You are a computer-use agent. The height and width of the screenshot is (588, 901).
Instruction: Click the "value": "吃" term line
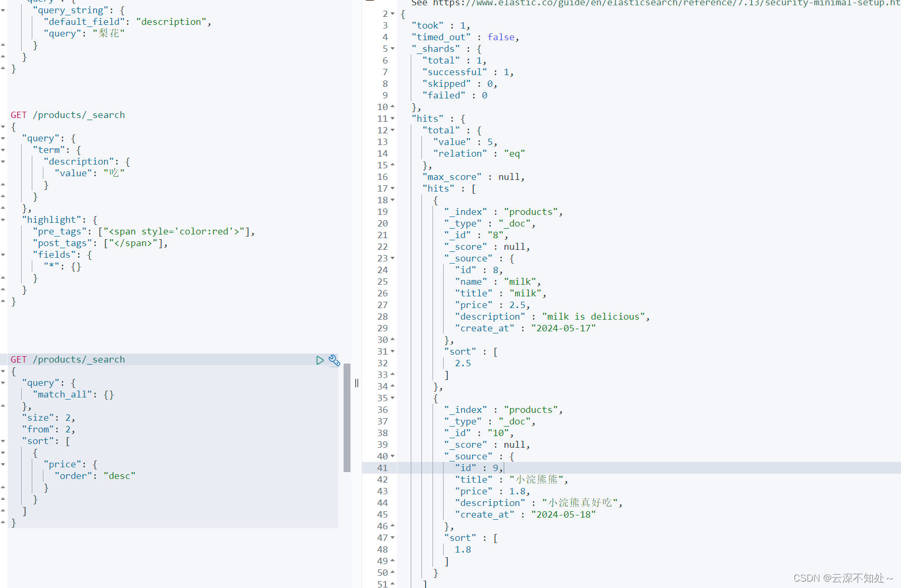coord(89,174)
